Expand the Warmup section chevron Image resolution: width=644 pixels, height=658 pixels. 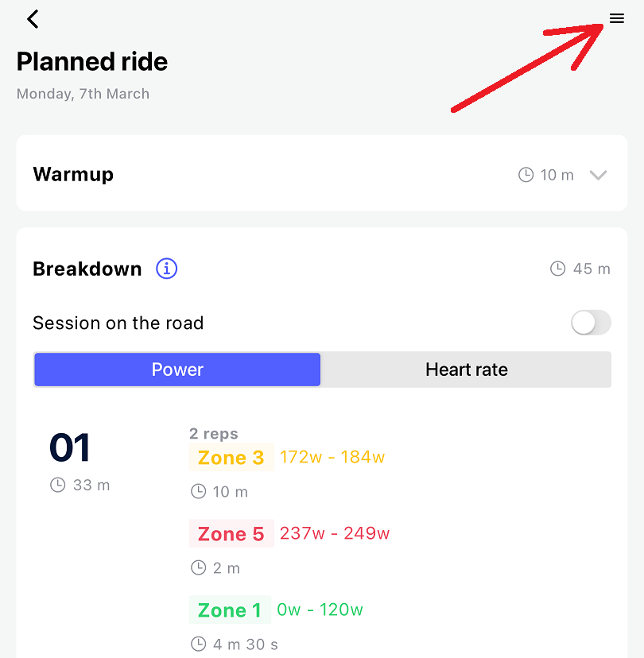[598, 175]
